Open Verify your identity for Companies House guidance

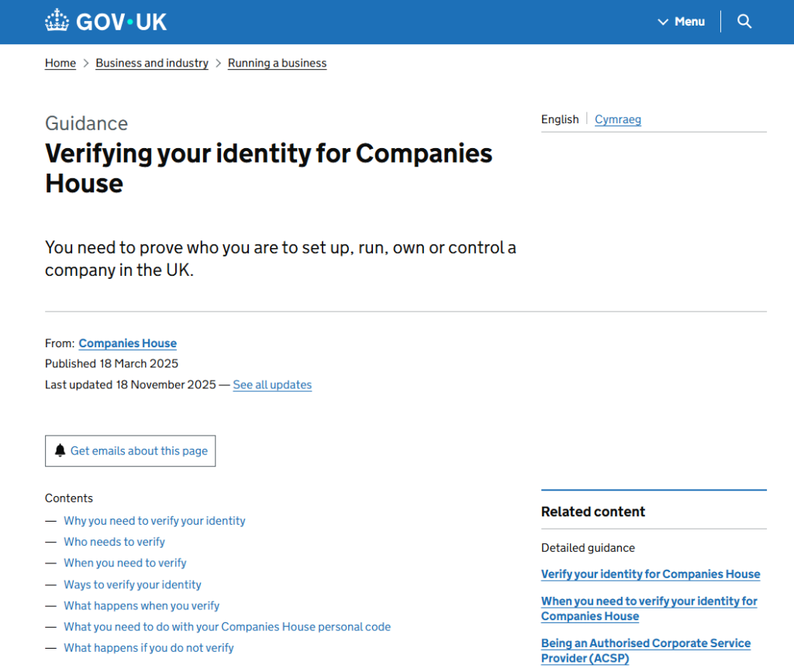click(651, 574)
